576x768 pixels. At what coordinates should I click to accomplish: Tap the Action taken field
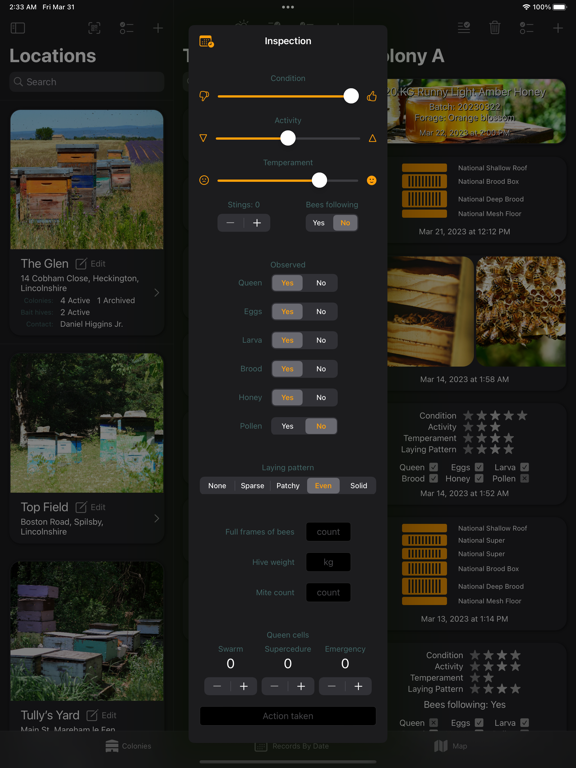[288, 716]
